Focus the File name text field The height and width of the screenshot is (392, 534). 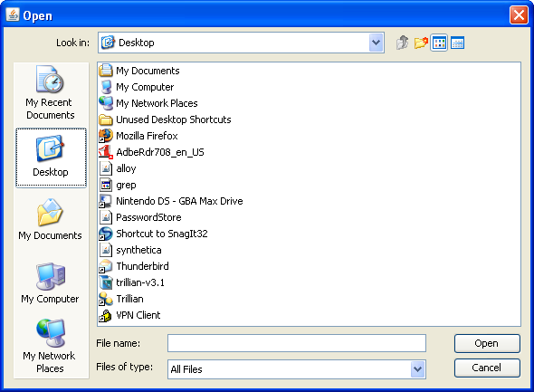(297, 343)
